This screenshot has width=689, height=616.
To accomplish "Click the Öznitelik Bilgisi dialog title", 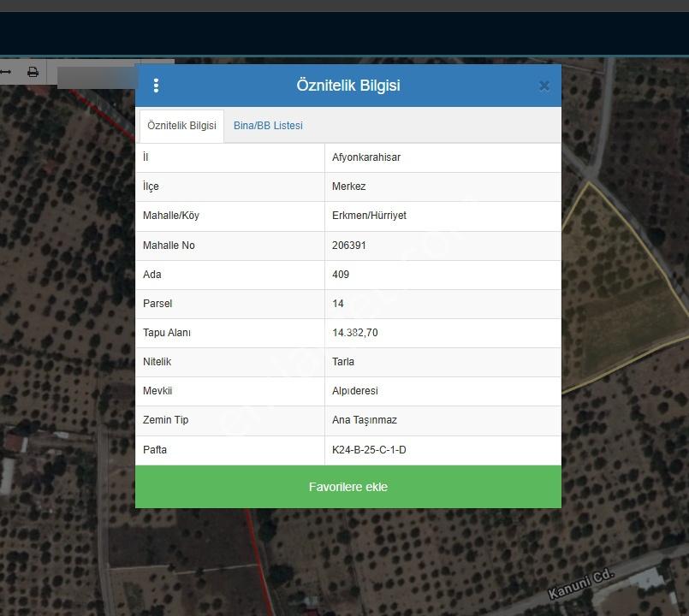I will coord(348,86).
